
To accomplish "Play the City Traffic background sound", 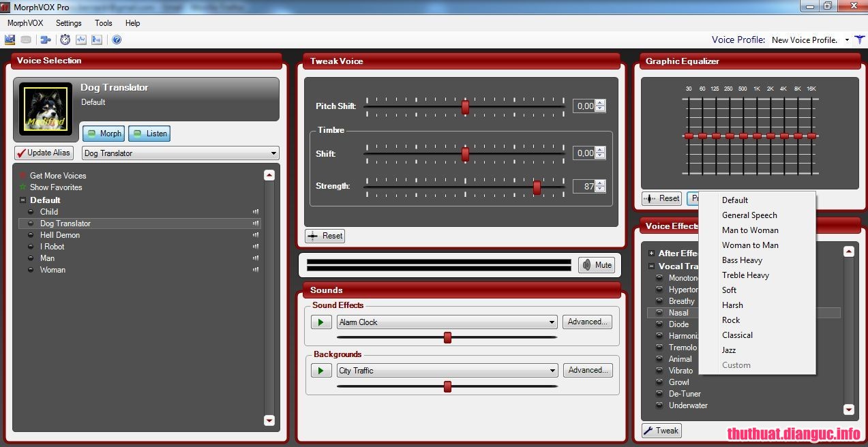I will click(320, 371).
